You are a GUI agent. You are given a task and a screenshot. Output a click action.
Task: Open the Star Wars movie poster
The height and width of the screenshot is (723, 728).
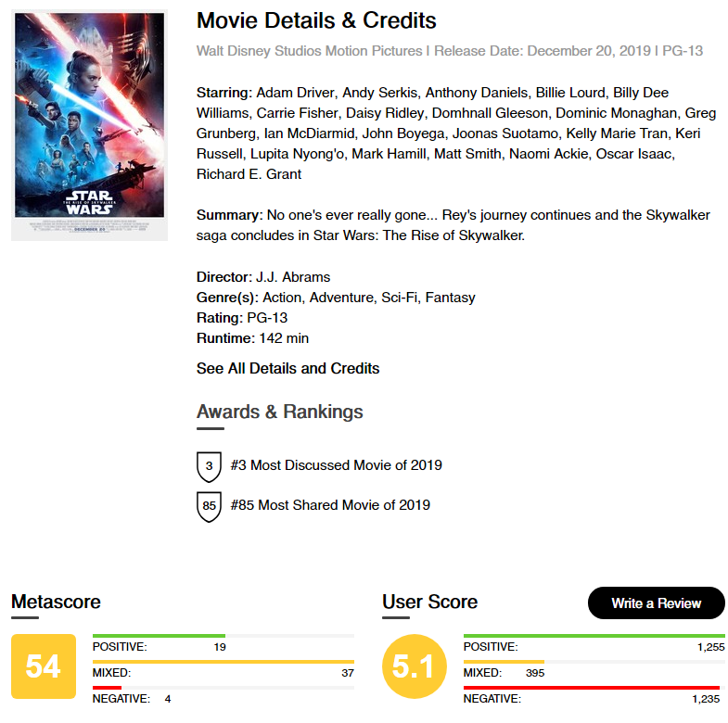[x=89, y=125]
